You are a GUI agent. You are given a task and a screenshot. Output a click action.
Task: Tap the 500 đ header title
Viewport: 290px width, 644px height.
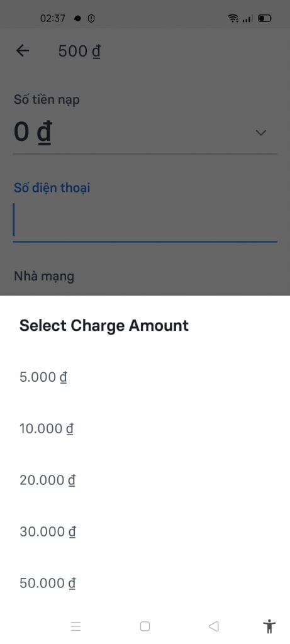click(x=80, y=51)
